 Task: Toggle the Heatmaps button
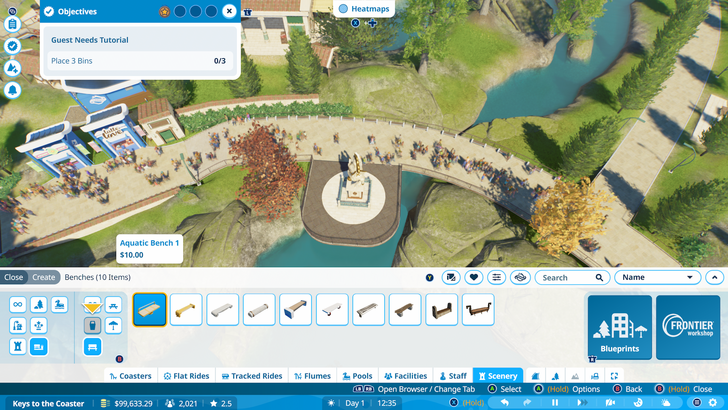pyautogui.click(x=363, y=8)
